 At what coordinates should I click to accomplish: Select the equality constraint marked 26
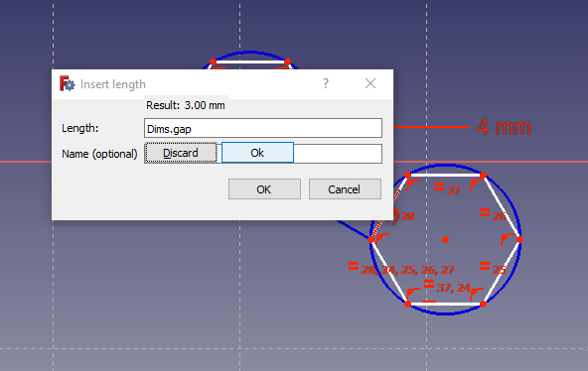coord(493,214)
